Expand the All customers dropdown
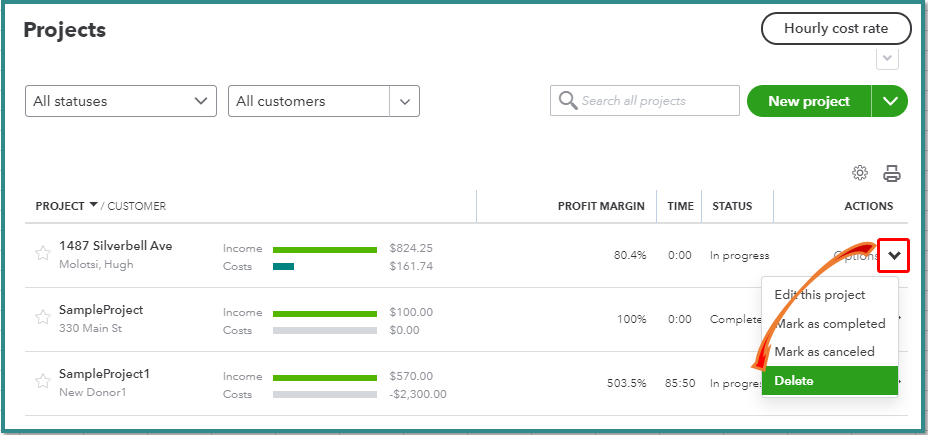This screenshot has height=435, width=928. 404,101
